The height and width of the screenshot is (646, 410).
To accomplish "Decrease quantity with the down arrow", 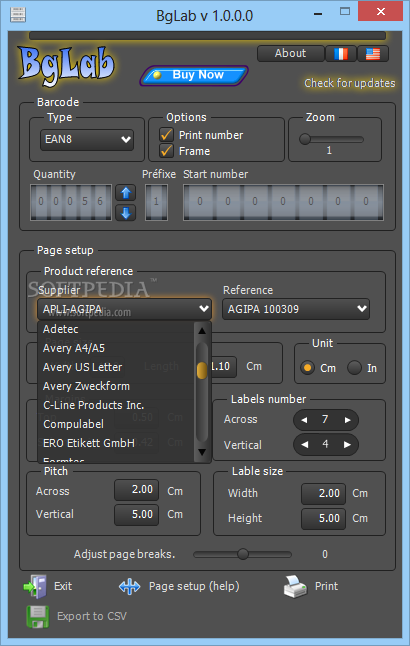I will (126, 213).
